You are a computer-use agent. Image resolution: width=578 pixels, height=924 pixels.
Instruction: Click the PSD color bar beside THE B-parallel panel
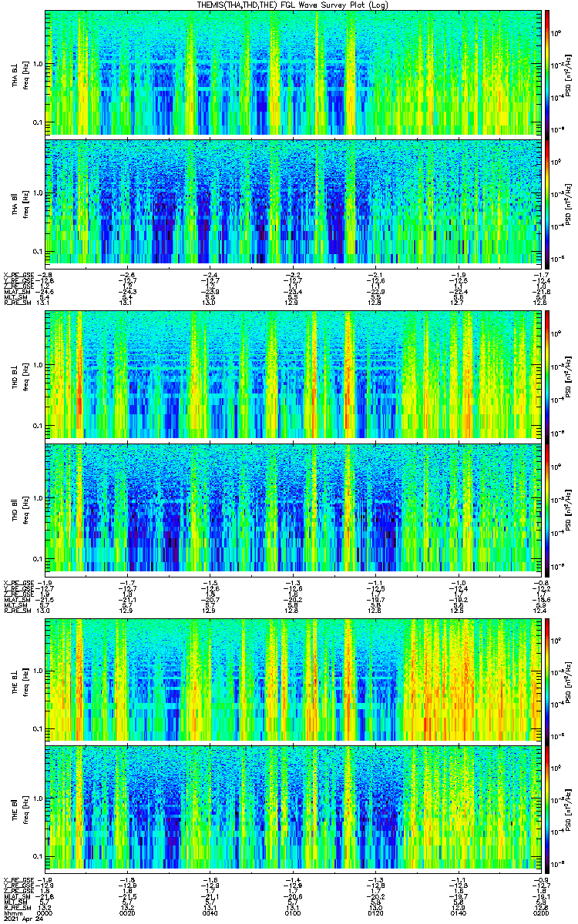click(547, 808)
